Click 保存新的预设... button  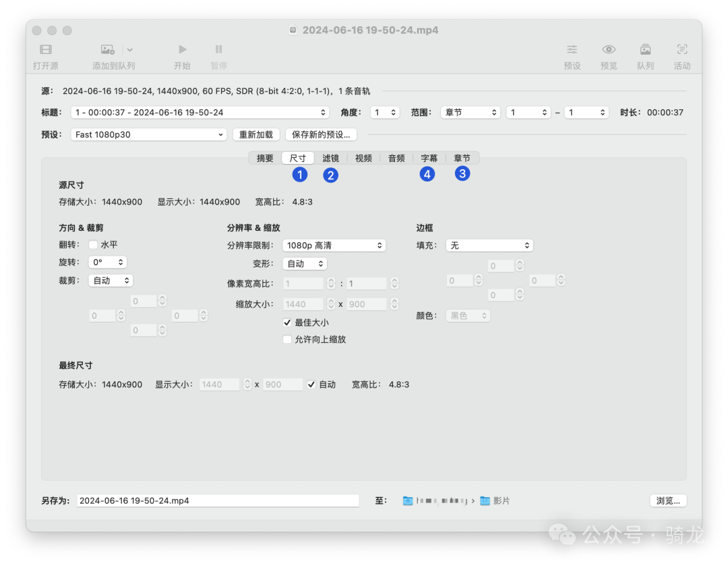click(321, 135)
